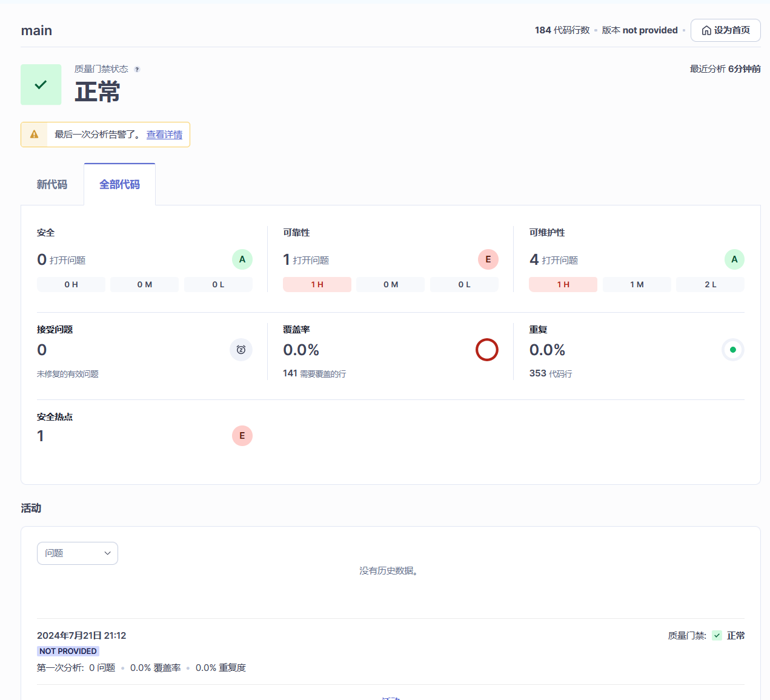
Task: Click the Maintainability rating A badge
Action: pos(734,259)
